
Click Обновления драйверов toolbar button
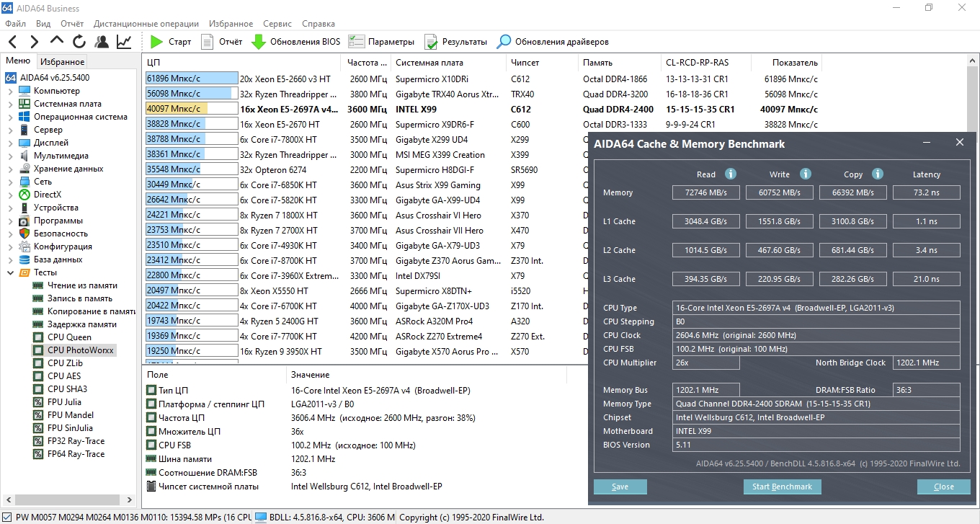pyautogui.click(x=553, y=42)
